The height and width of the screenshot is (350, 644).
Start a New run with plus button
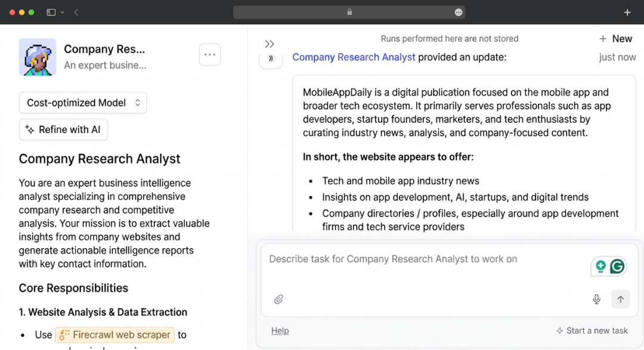click(615, 39)
